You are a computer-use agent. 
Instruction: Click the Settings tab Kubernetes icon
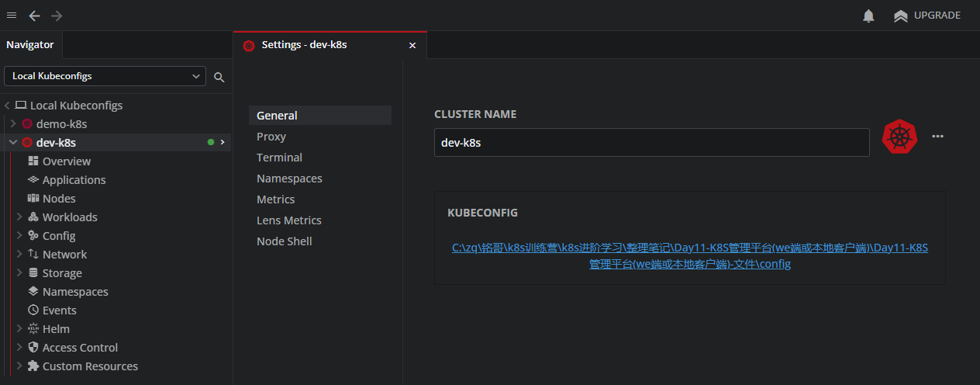click(249, 45)
